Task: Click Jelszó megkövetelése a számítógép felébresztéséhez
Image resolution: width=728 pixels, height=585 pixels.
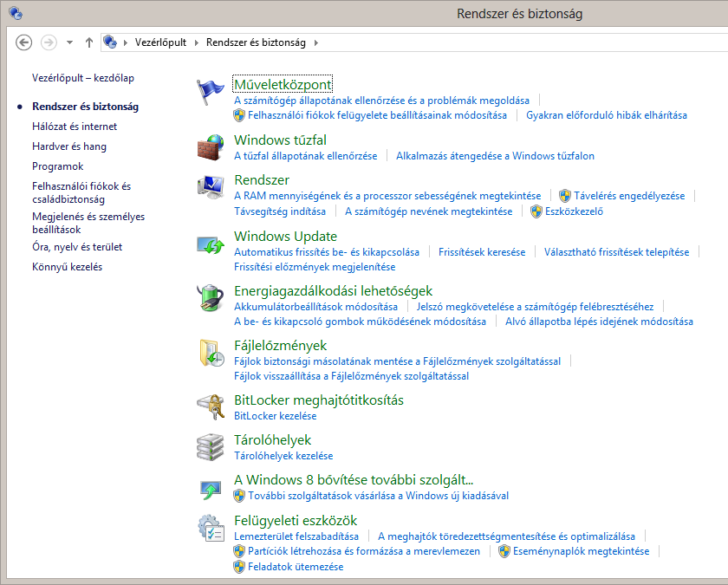Action: coord(535,307)
